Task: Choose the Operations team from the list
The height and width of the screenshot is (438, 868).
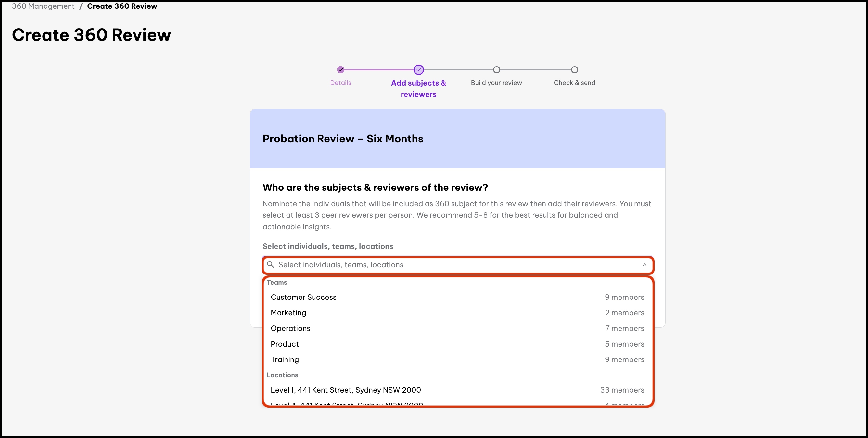Action: (290, 328)
